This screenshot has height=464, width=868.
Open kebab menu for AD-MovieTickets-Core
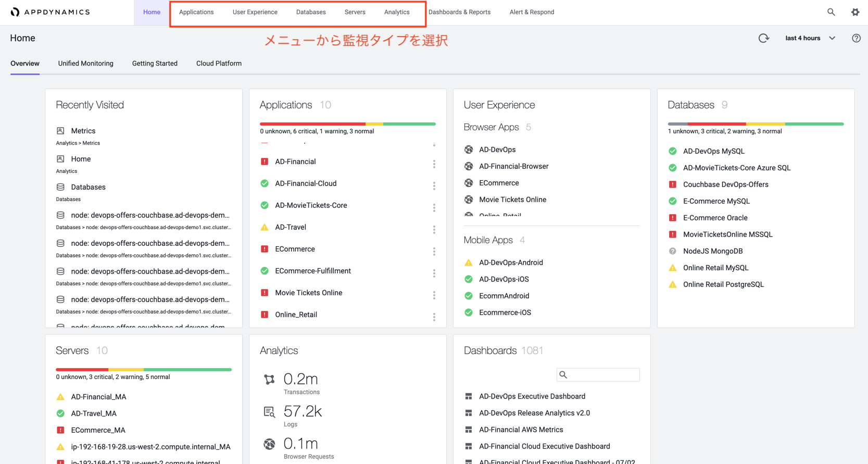click(434, 208)
